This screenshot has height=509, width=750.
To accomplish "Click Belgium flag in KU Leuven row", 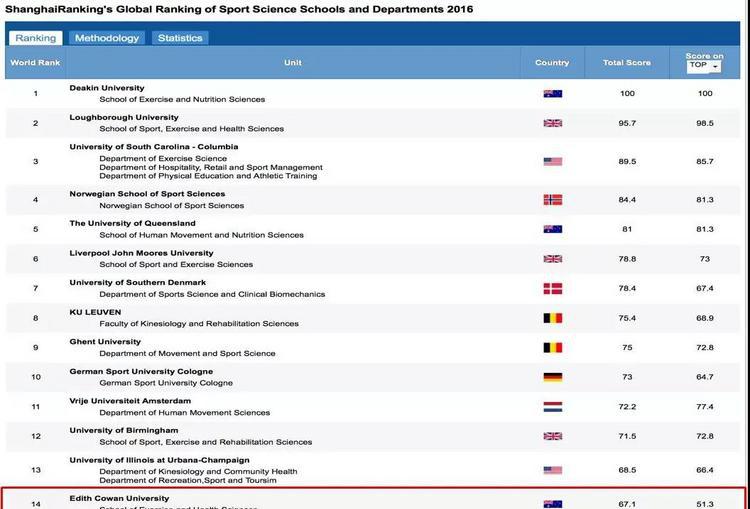I will [x=552, y=318].
